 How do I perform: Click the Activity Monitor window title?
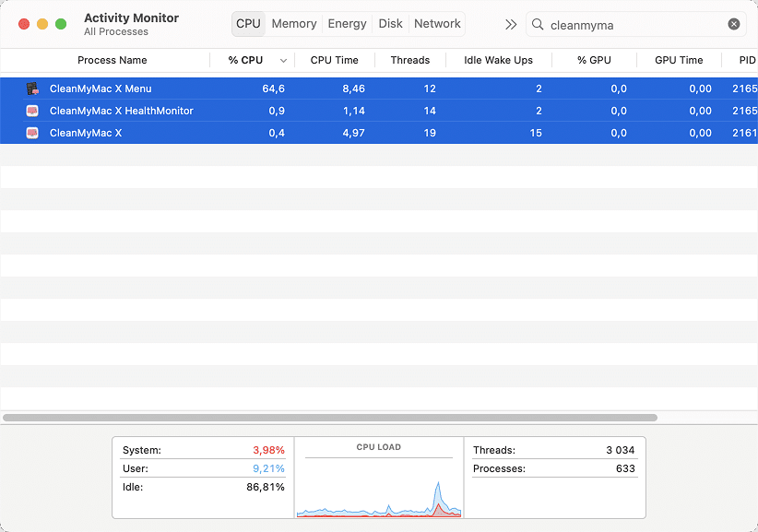coord(131,18)
